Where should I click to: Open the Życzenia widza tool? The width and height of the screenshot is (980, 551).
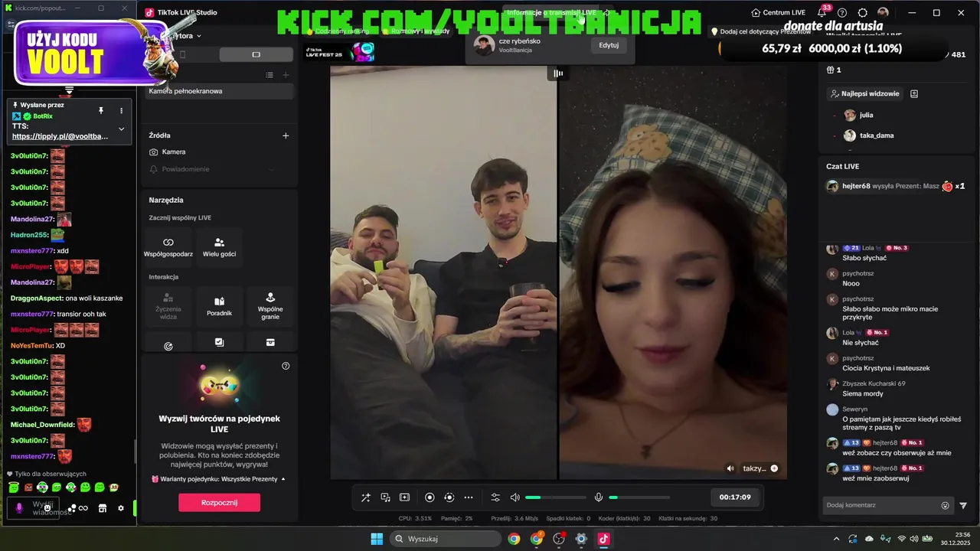[168, 305]
